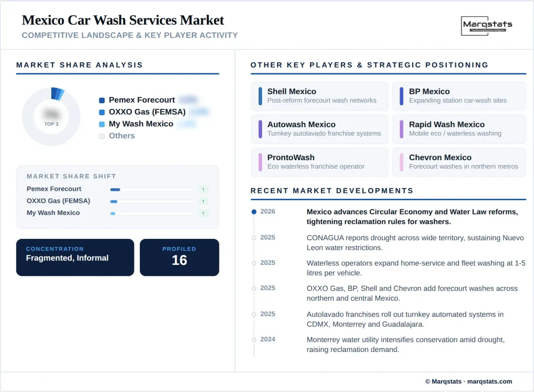
Task: Select the Monterrey water utility text
Action: point(406,344)
